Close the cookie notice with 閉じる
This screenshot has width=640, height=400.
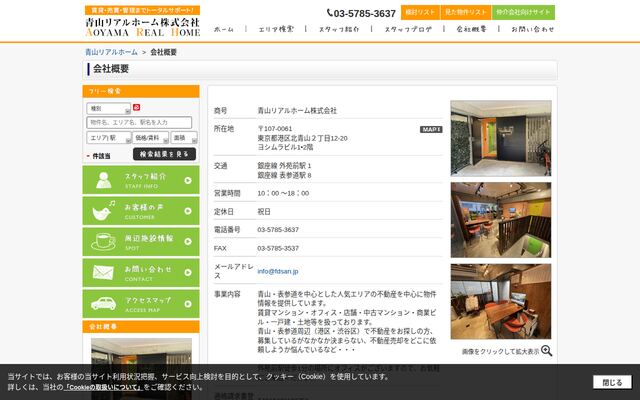(612, 382)
